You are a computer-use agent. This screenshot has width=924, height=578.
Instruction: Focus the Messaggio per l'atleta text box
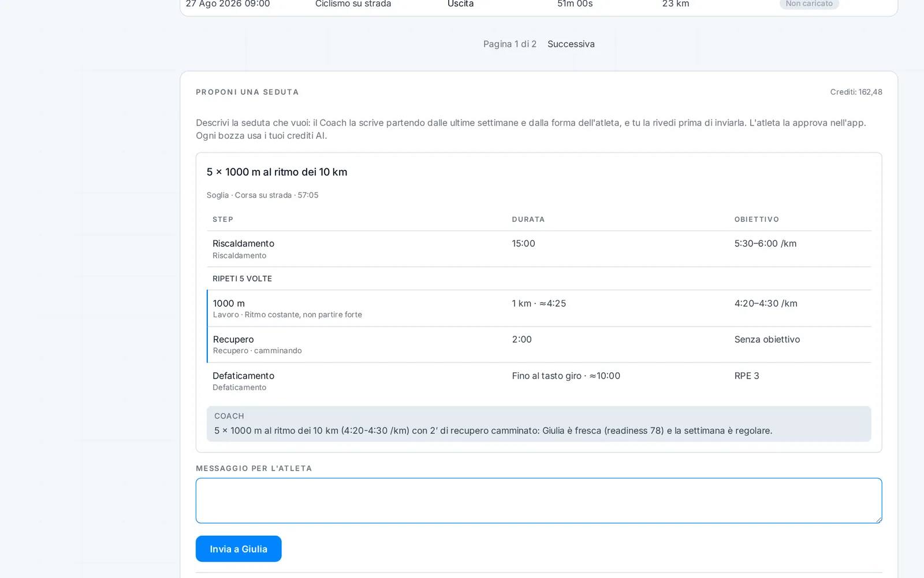539,501
